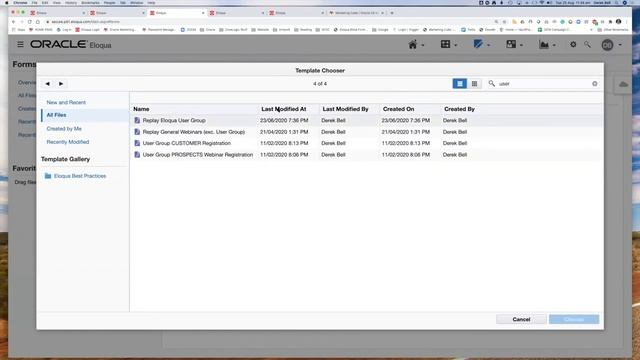640x360 pixels.
Task: Open the Window menu in the menu bar
Action: pos(136,2)
